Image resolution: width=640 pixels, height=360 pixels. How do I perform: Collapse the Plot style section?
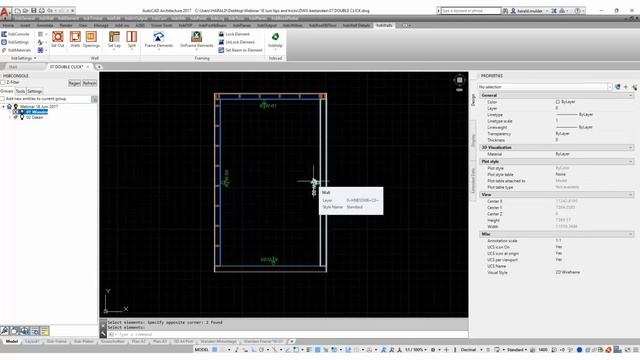point(631,162)
